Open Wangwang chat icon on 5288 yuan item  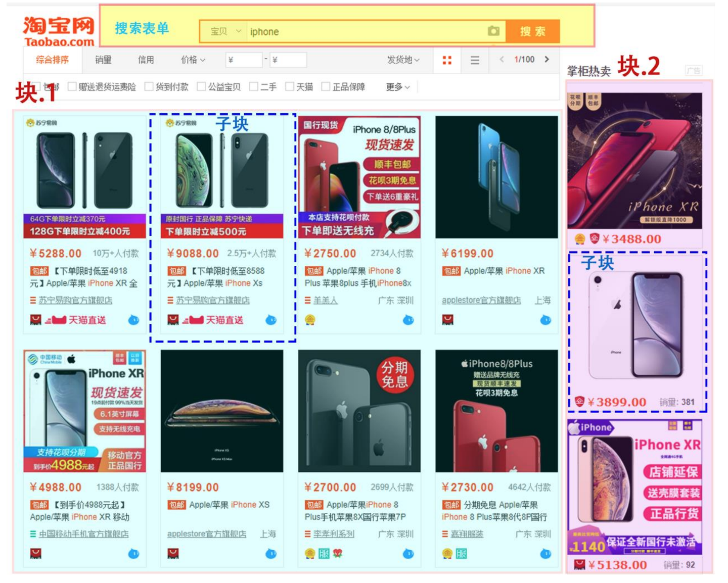pos(132,319)
